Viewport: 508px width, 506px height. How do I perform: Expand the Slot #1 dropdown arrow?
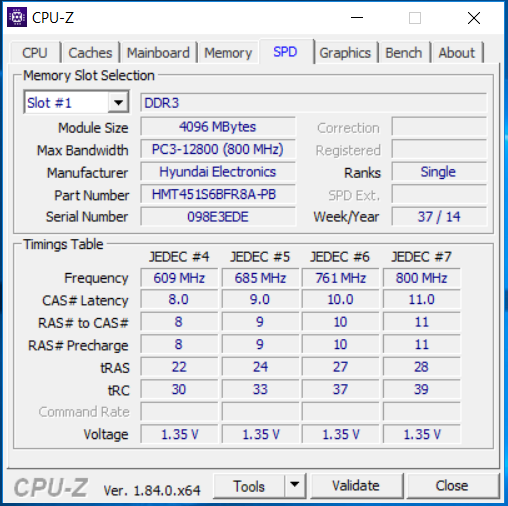click(118, 103)
